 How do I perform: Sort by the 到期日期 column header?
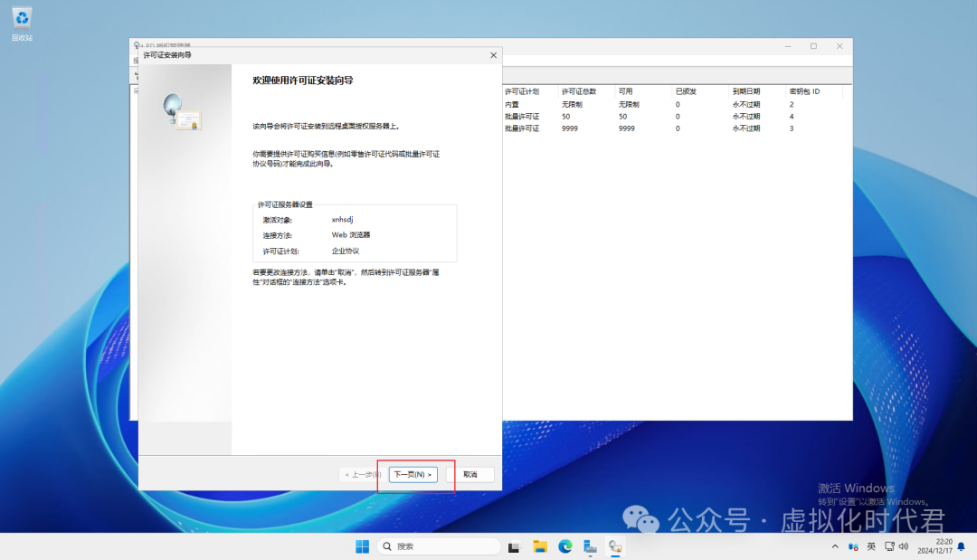[747, 91]
